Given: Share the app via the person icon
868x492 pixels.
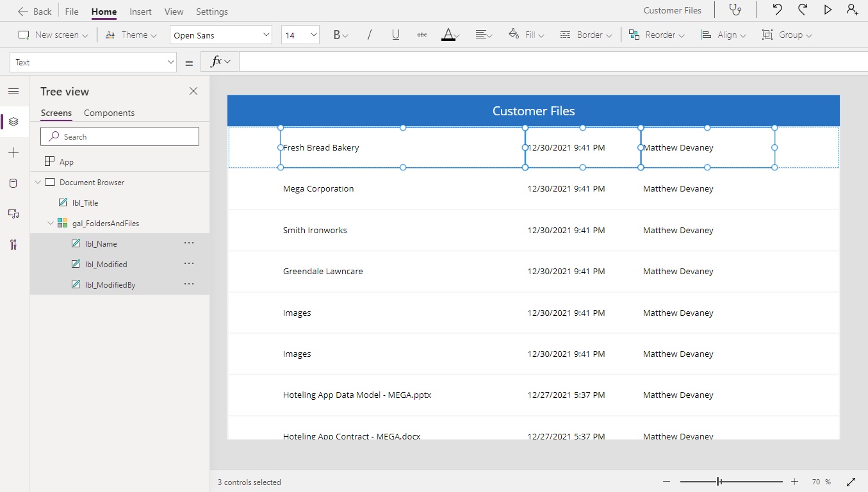Looking at the screenshot, I should [x=852, y=10].
